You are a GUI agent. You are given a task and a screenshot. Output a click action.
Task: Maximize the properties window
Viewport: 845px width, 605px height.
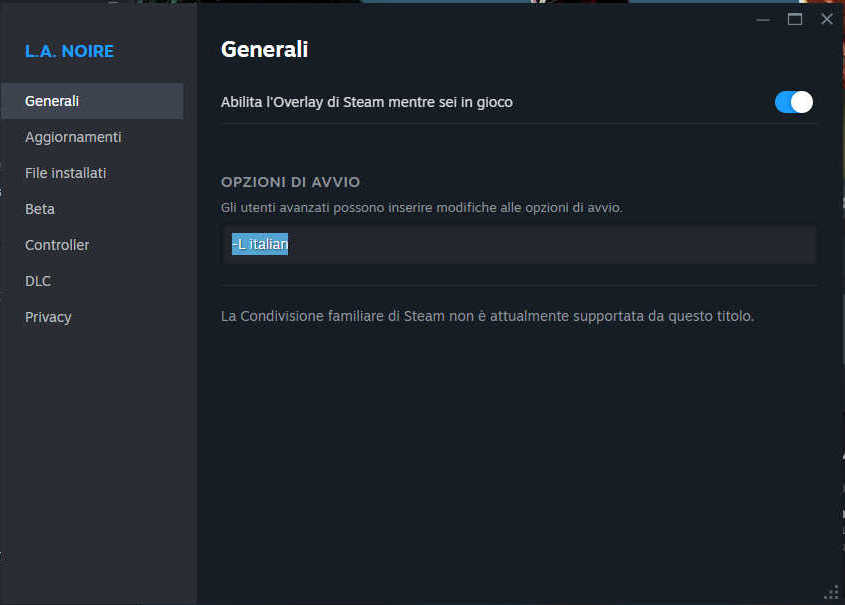click(794, 19)
